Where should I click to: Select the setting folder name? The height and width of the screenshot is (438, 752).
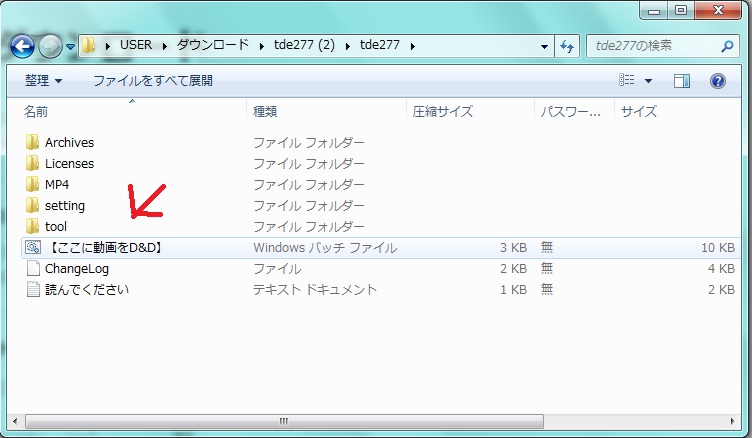(65, 206)
